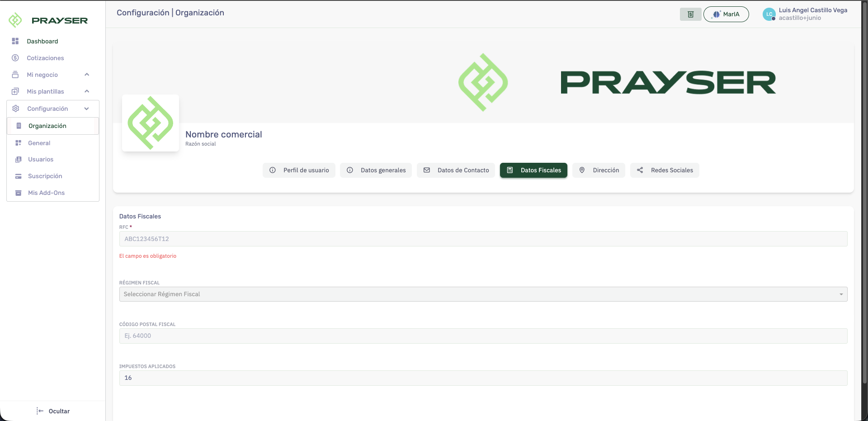Open Dashboard from the sidebar
The width and height of the screenshot is (868, 421).
(x=42, y=41)
